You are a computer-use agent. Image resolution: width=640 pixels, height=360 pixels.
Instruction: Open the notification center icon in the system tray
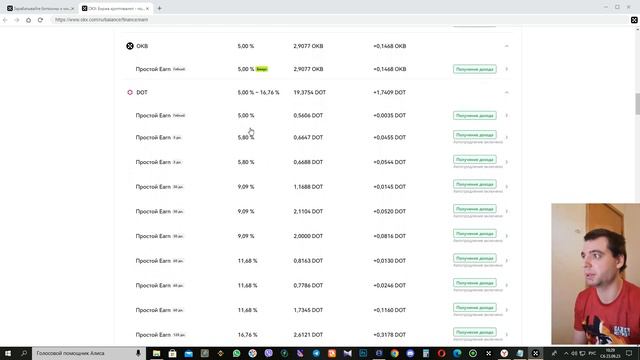629,353
